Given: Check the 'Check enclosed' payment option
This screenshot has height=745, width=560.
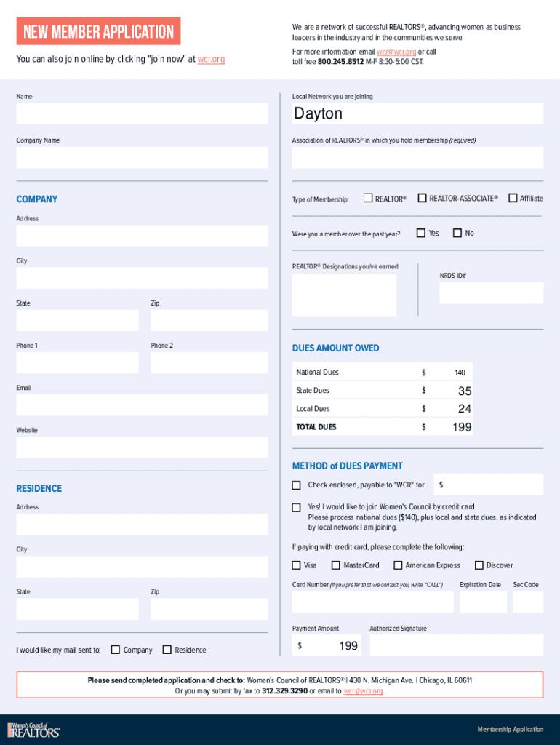Looking at the screenshot, I should pyautogui.click(x=296, y=485).
